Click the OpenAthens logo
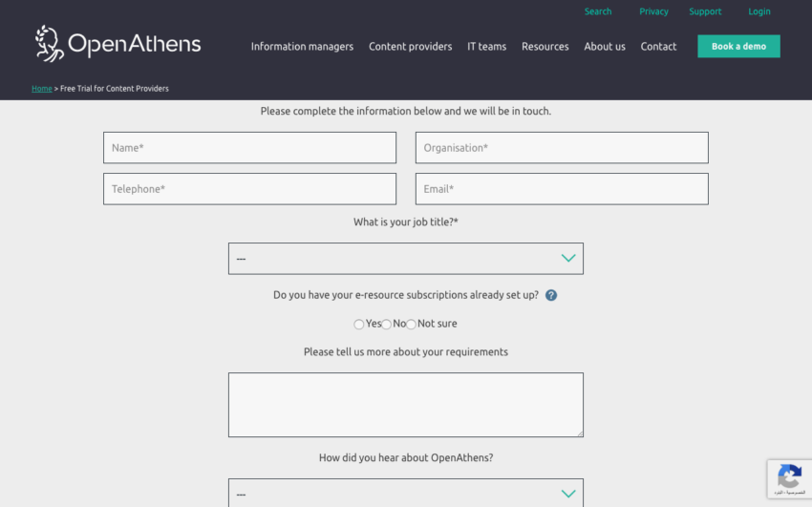Image resolution: width=812 pixels, height=507 pixels. coord(118,44)
